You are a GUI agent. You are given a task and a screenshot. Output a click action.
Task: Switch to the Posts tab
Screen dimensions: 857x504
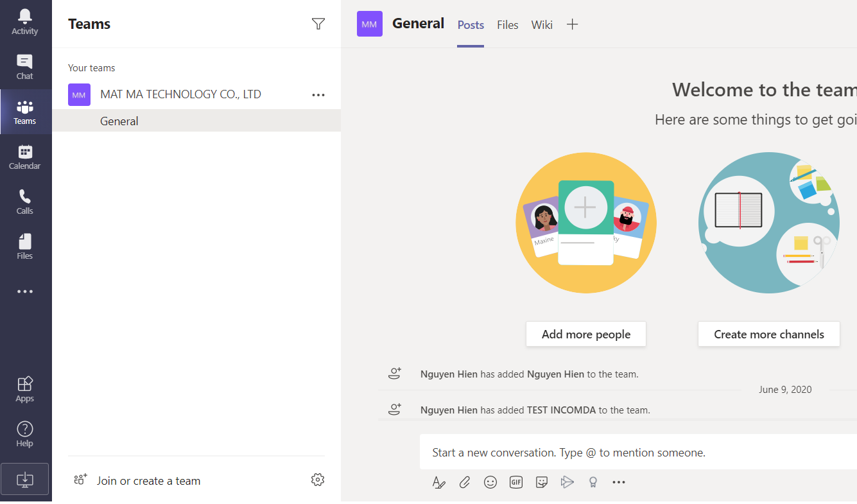pyautogui.click(x=471, y=25)
